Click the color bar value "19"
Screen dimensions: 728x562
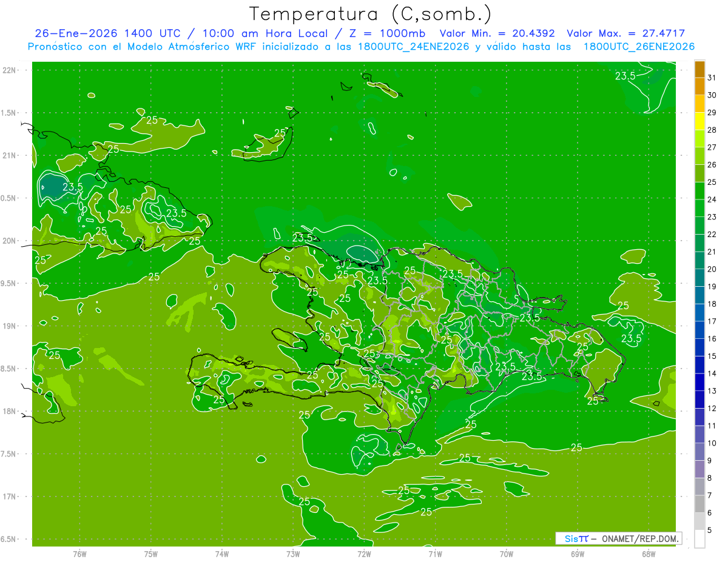[712, 286]
